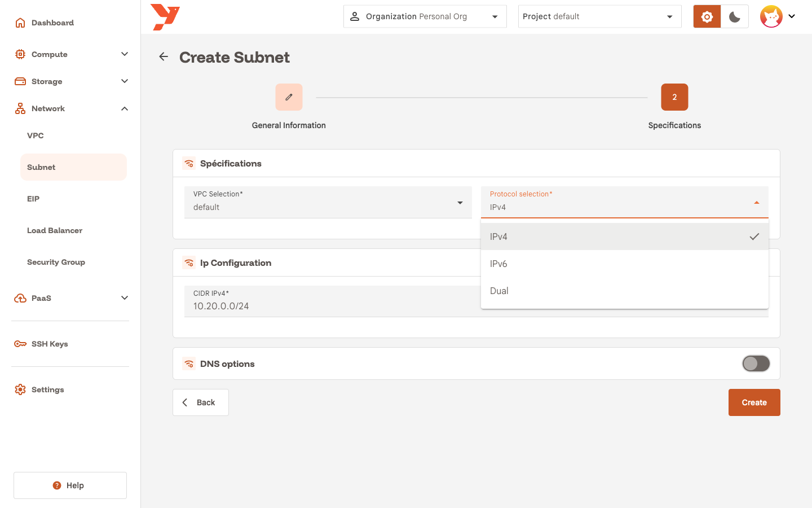
Task: Click the Specifications step label
Action: (x=674, y=125)
